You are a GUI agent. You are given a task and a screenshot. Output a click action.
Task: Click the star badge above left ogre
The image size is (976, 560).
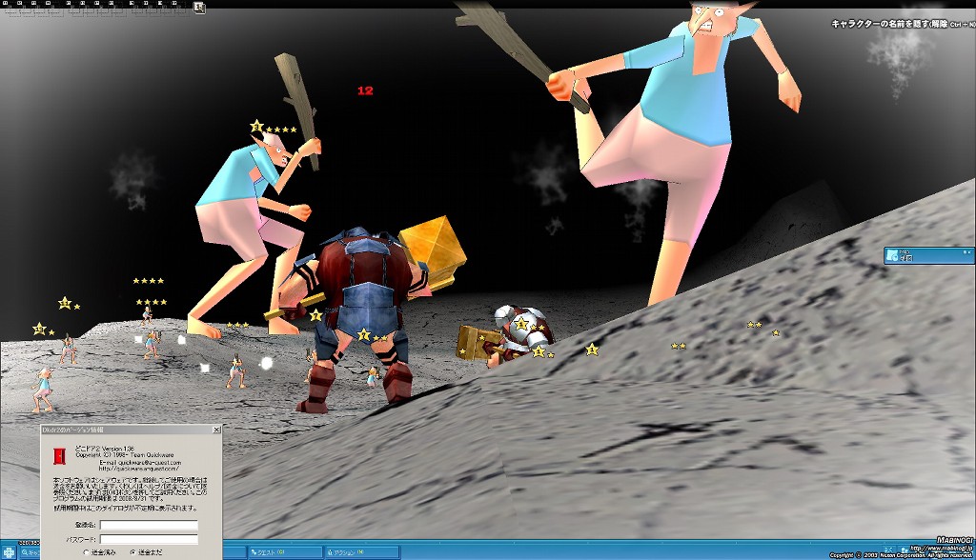pos(256,127)
